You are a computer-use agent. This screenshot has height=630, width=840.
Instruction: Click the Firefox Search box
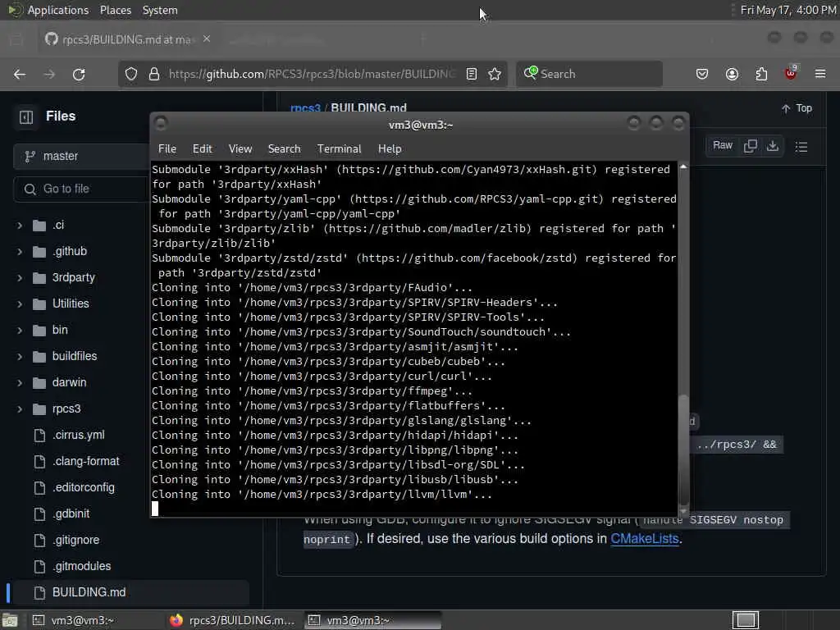click(x=589, y=74)
